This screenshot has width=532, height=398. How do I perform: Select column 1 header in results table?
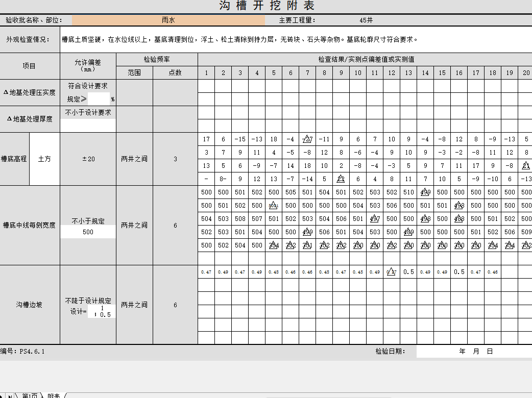tap(206, 73)
